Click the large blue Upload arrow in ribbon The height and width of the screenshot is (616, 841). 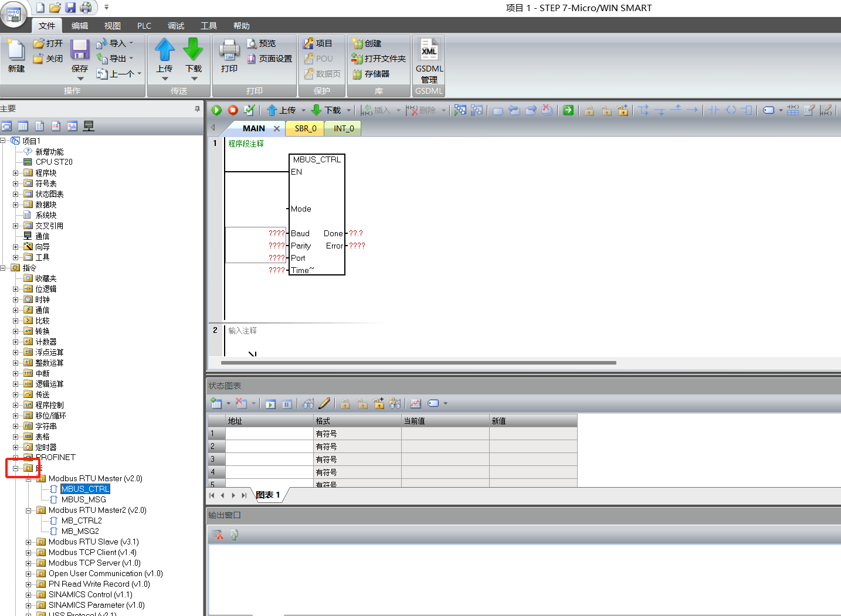[x=165, y=50]
